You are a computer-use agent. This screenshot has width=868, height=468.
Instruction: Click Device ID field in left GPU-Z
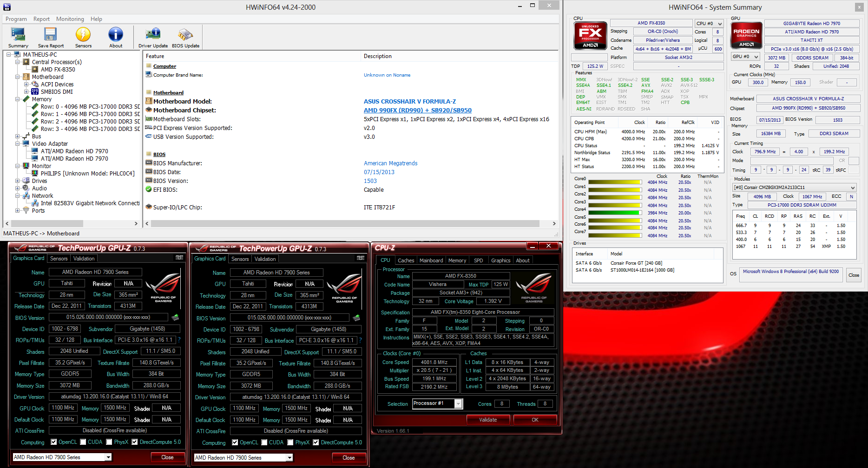[65, 329]
